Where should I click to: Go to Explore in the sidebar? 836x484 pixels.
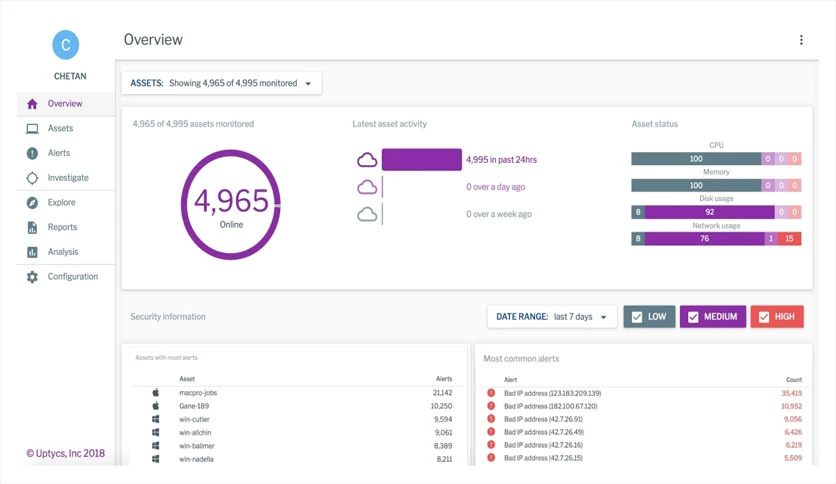61,203
